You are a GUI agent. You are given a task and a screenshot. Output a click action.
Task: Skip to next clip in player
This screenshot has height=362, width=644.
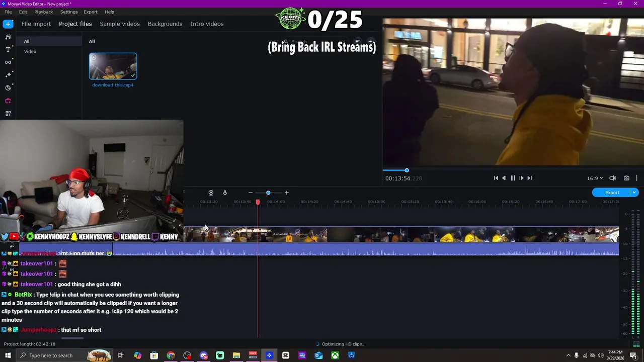(x=530, y=178)
